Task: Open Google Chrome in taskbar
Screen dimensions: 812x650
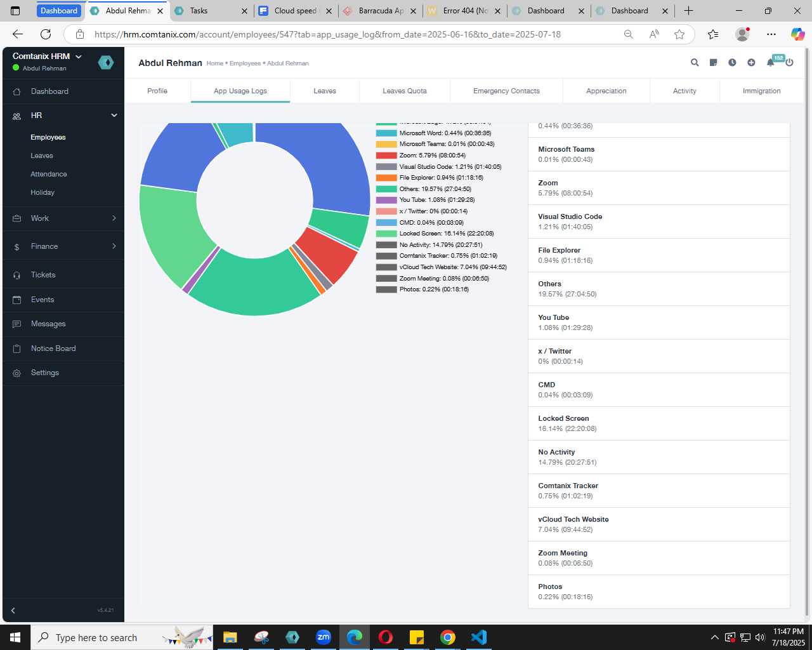Action: click(448, 637)
